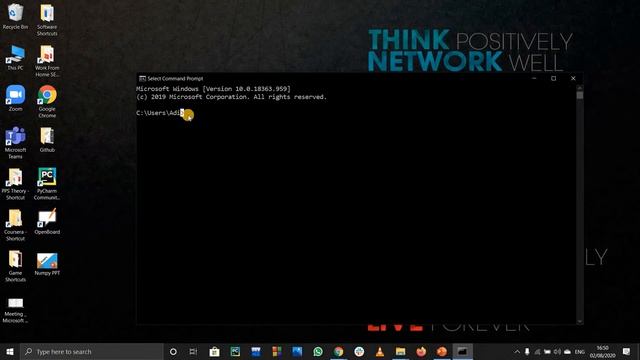Open Microsoft Store from taskbar

click(x=214, y=351)
